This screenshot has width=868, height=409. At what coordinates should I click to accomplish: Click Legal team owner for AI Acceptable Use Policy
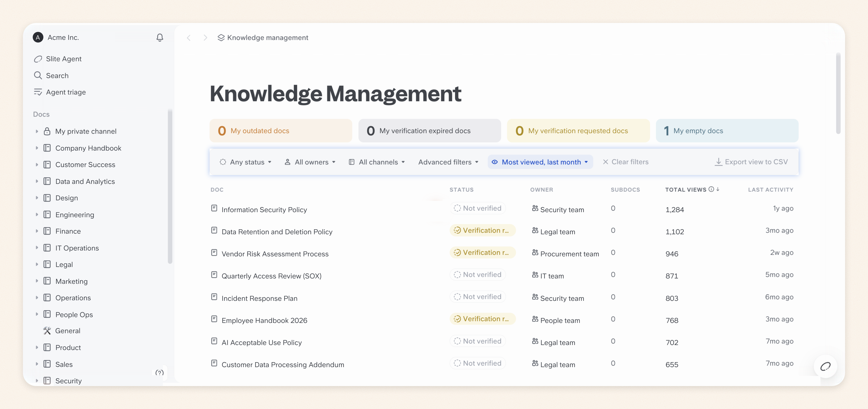(x=553, y=342)
